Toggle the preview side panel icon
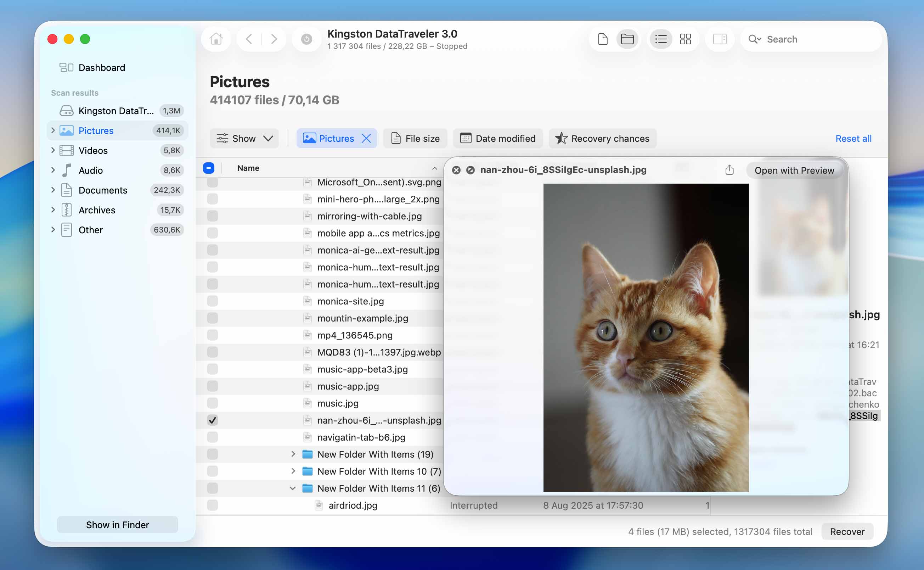Screen dimensions: 924x570 click(x=720, y=39)
